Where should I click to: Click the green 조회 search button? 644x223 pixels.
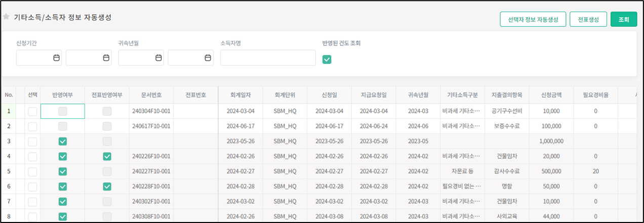623,19
